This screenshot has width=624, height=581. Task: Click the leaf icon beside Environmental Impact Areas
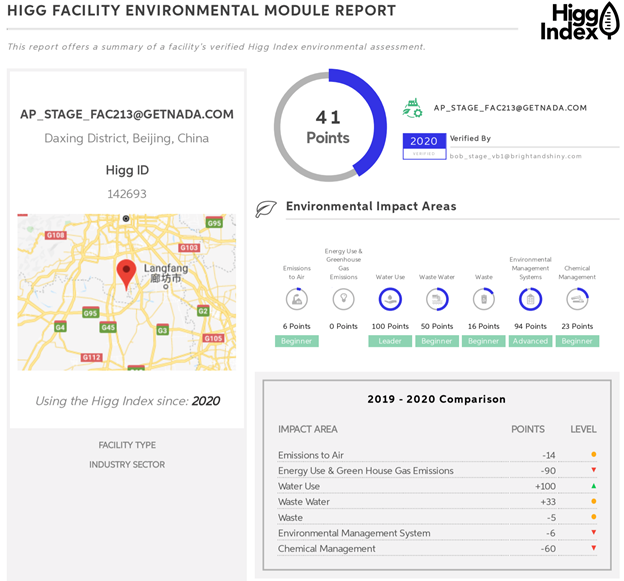pyautogui.click(x=266, y=208)
